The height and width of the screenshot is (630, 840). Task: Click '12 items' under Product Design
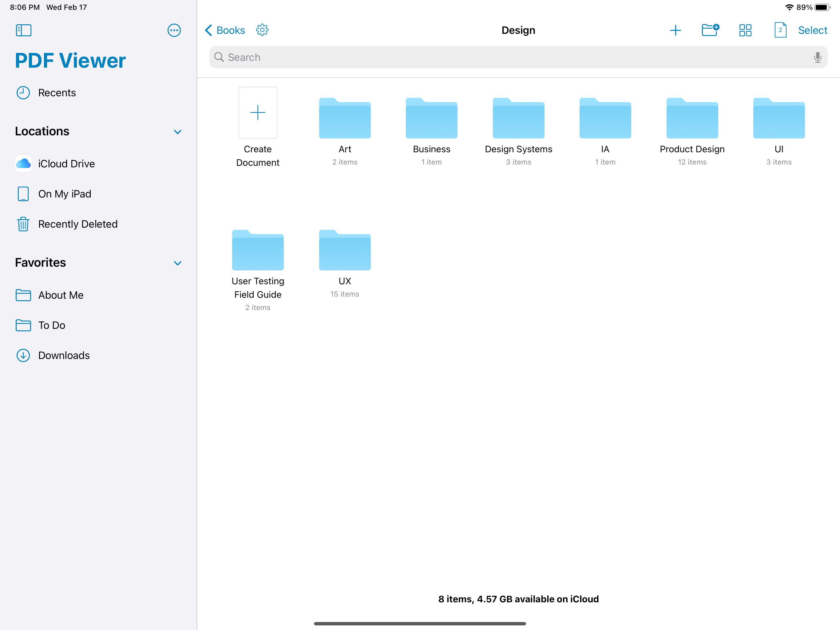[x=692, y=162]
